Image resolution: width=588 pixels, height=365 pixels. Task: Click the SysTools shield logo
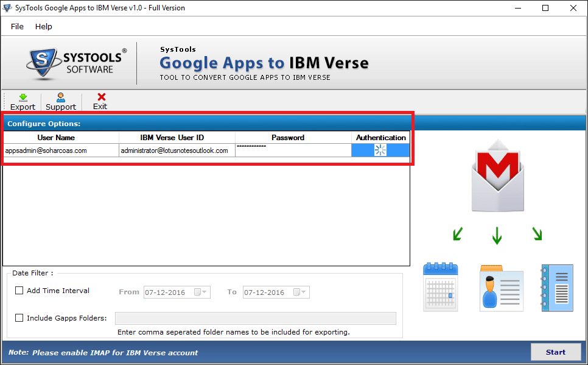point(43,63)
